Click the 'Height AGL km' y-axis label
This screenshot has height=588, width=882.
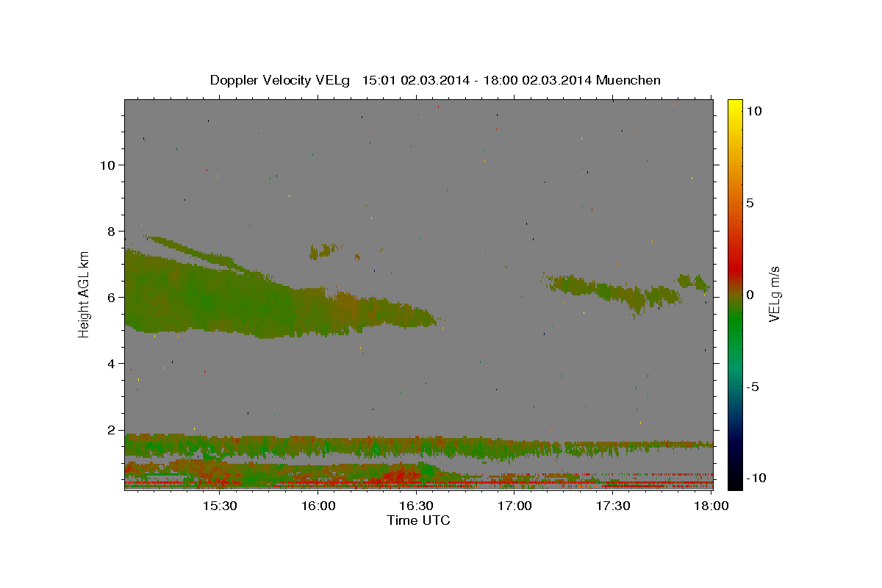point(85,295)
